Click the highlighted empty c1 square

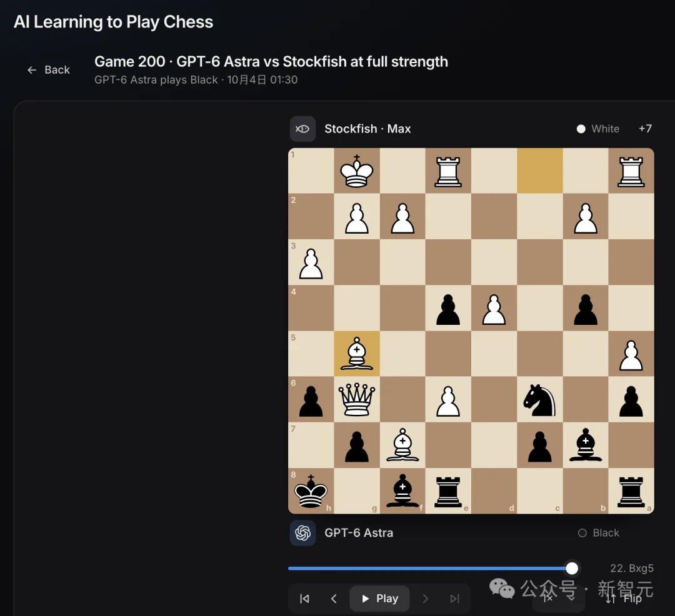point(540,171)
